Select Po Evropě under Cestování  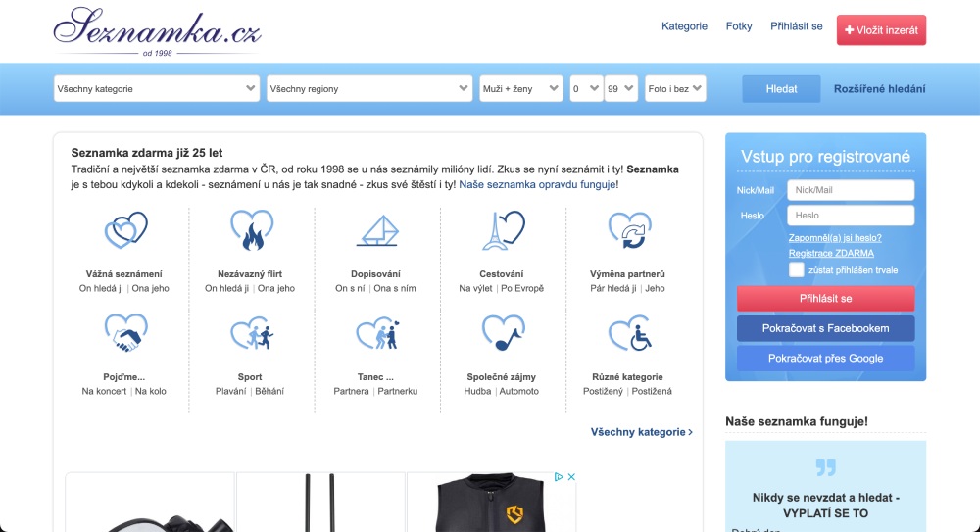tap(522, 288)
